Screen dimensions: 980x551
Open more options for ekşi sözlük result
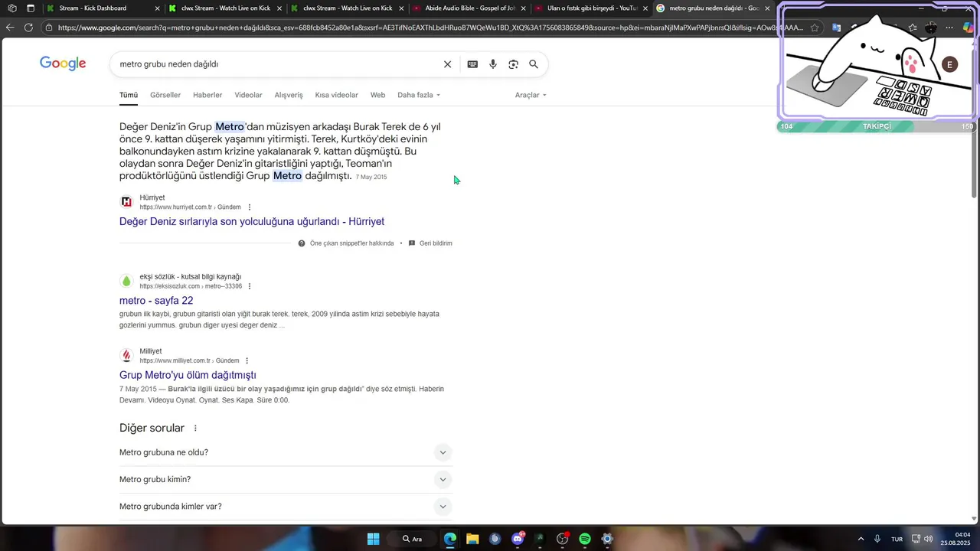coord(250,286)
